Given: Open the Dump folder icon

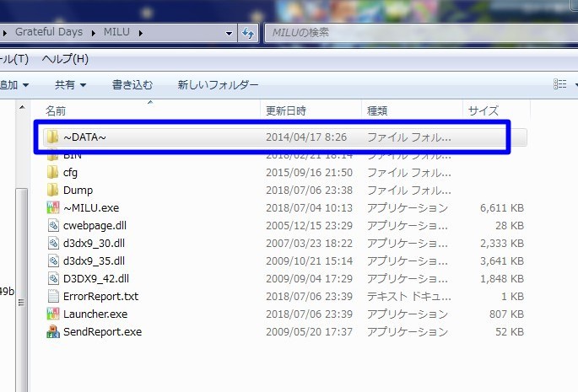Looking at the screenshot, I should point(52,190).
